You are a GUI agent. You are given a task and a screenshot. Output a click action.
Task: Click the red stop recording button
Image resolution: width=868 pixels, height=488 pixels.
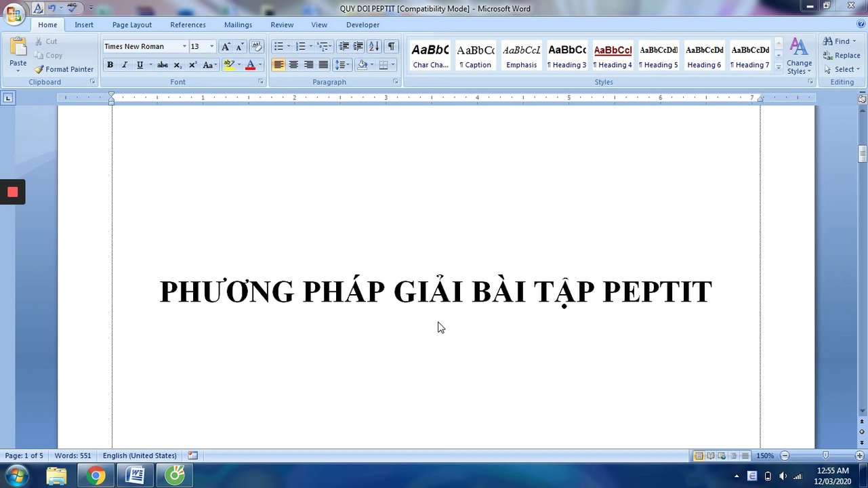[x=12, y=192]
